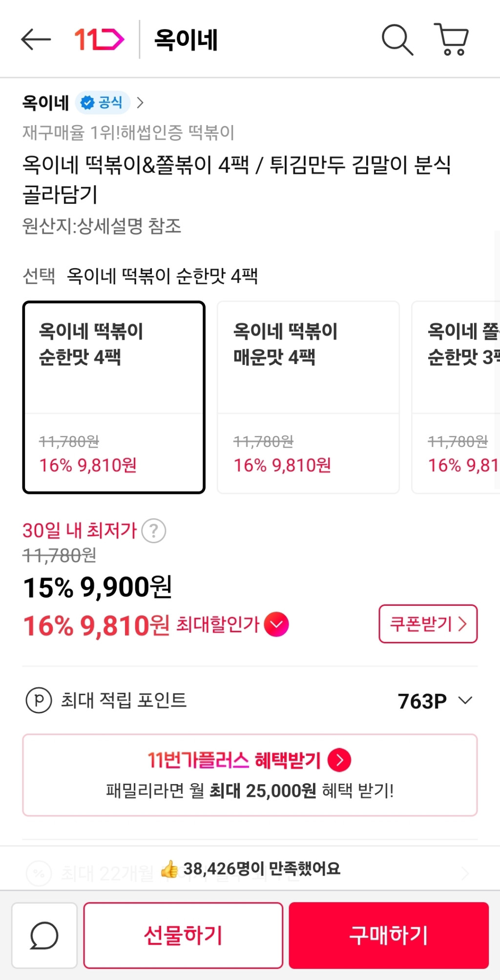Tap the question mark help icon
The image size is (500, 980).
[x=154, y=531]
